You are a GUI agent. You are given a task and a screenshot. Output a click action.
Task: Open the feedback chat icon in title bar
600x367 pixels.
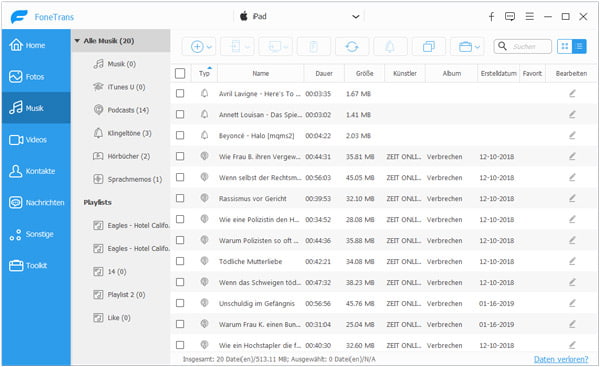tap(510, 16)
